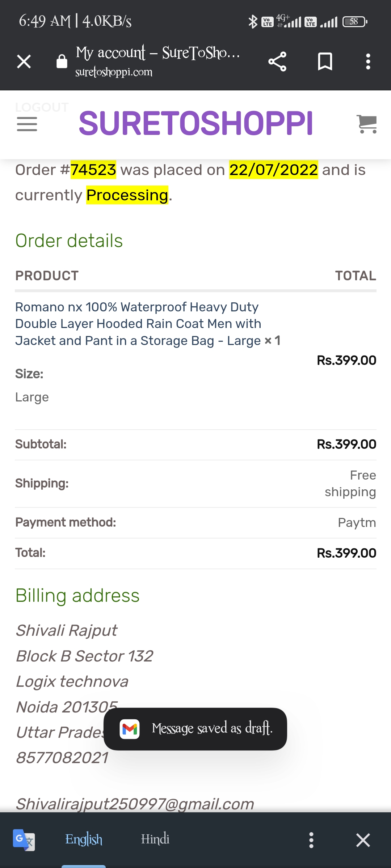
Task: Tap the Bluetooth status icon
Action: point(253,22)
